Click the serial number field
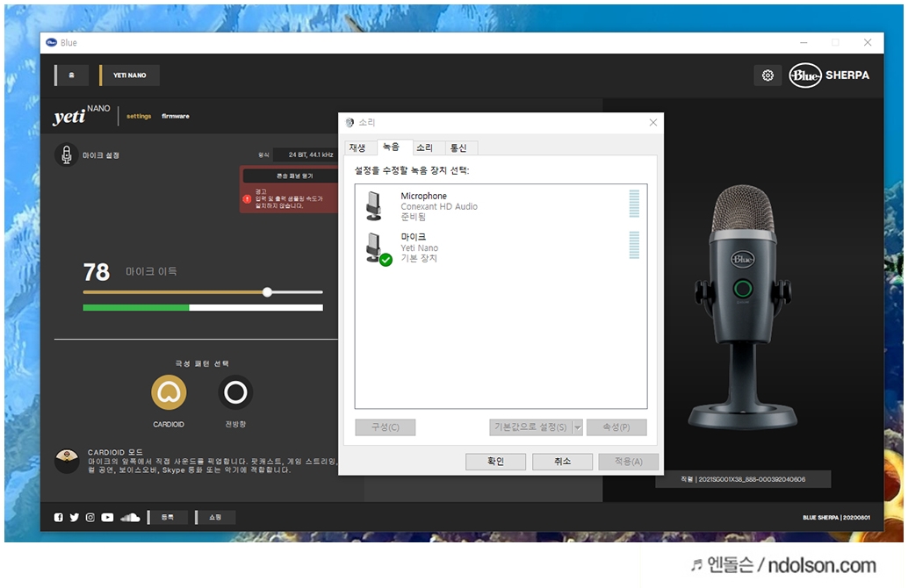 pyautogui.click(x=743, y=479)
